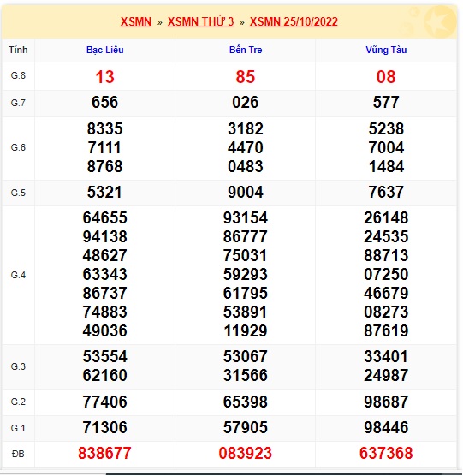Select G.2 result 98687
The image size is (463, 476).
click(x=386, y=402)
